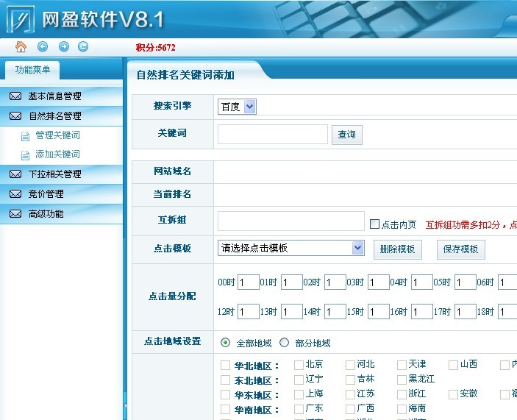The width and height of the screenshot is (517, 420).
Task: Click the envelope icon beside 基本信息管理
Action: coord(15,96)
